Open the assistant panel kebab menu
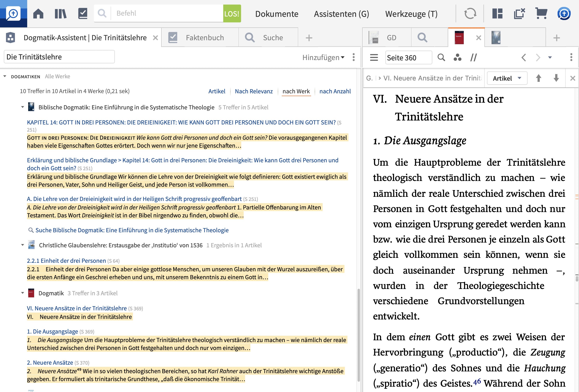Viewport: 579px width, 392px height. [x=354, y=57]
